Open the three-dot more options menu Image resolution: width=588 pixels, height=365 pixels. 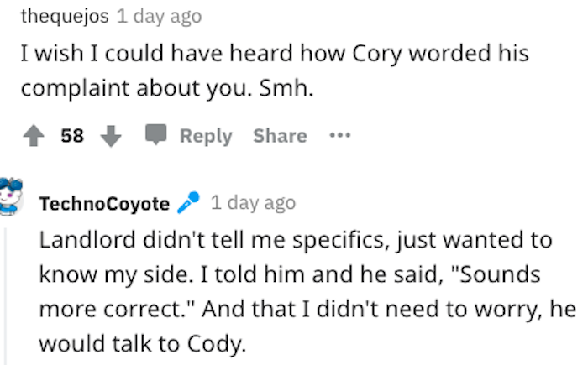click(339, 135)
